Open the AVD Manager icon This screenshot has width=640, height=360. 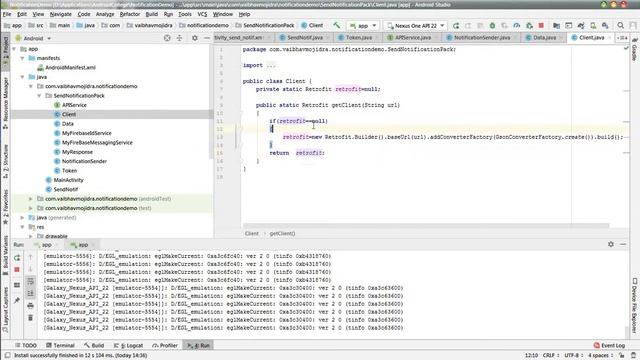[593, 25]
